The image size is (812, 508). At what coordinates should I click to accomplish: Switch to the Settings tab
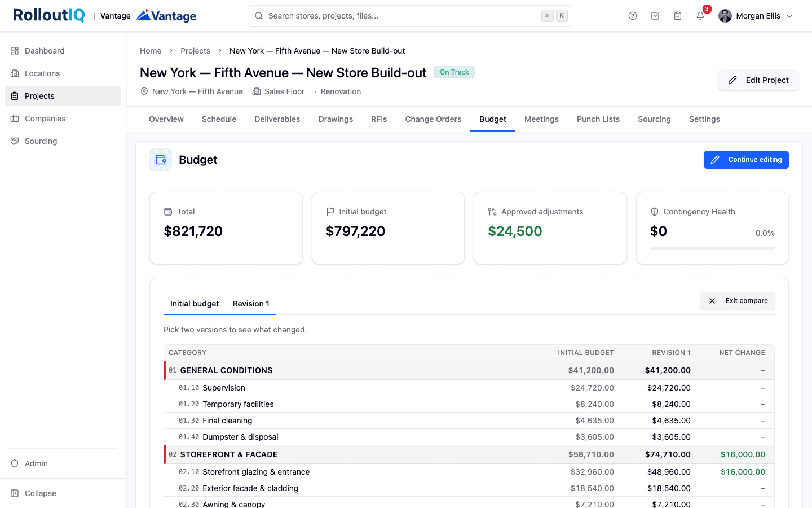point(704,119)
